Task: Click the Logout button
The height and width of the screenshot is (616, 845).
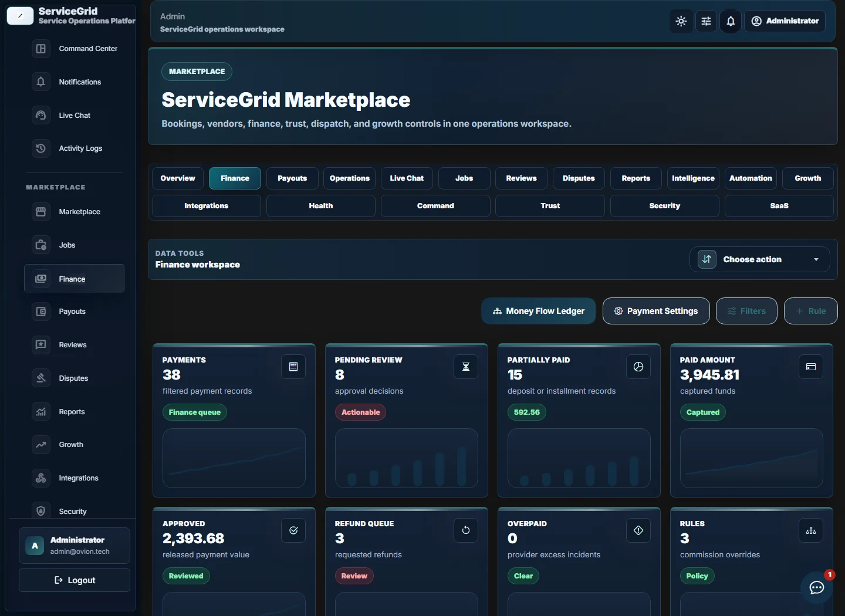Action: pyautogui.click(x=75, y=580)
